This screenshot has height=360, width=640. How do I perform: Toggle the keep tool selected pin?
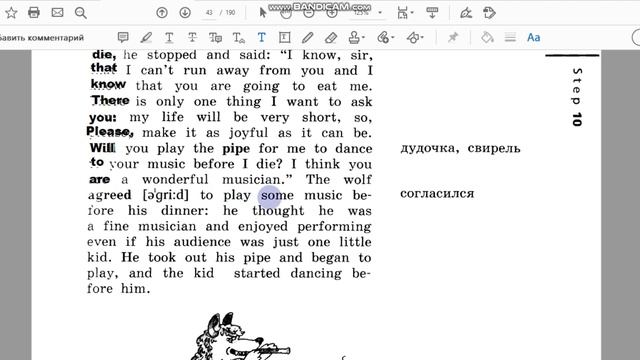click(x=453, y=38)
